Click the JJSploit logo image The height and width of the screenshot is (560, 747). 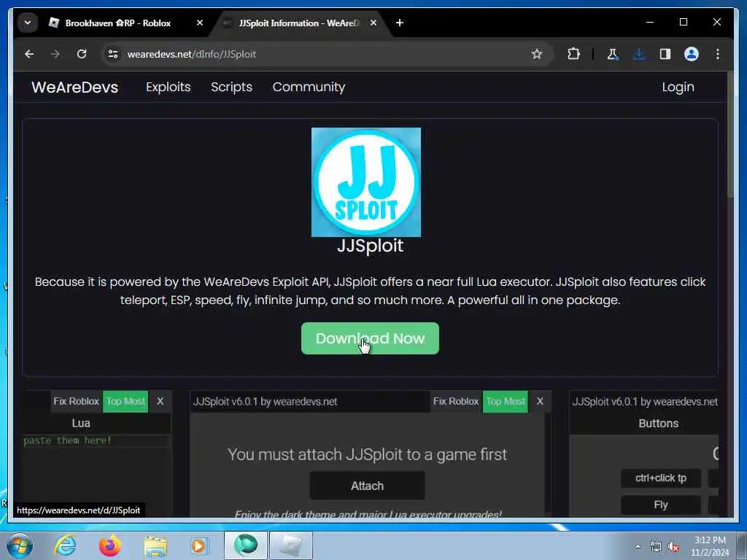point(366,182)
